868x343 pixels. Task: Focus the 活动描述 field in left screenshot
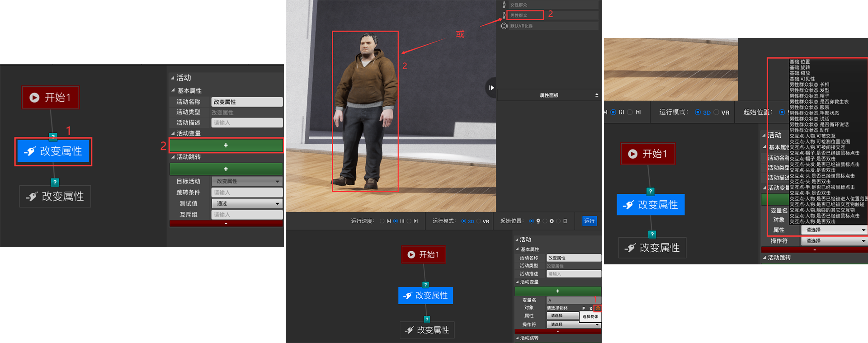click(x=247, y=122)
